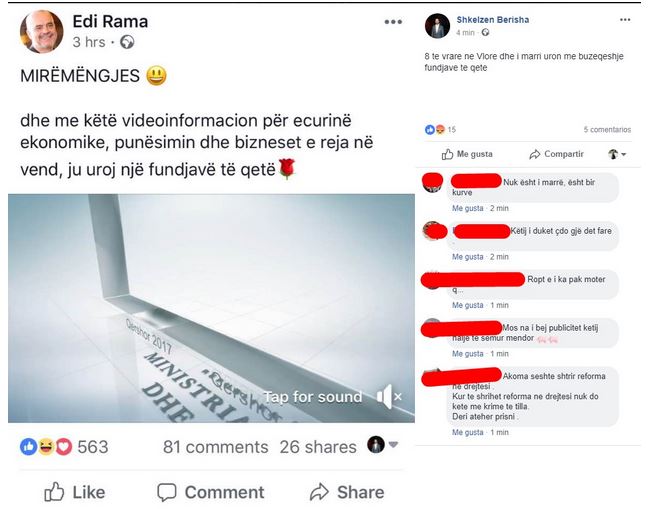Open the 5 comentarios link
648x509 pixels.
607,129
